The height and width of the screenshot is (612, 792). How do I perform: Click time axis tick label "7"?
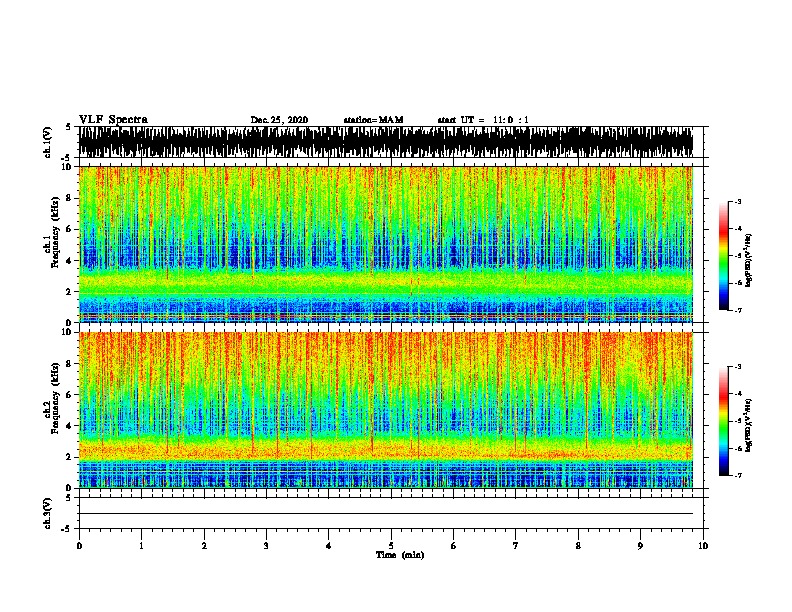point(516,546)
